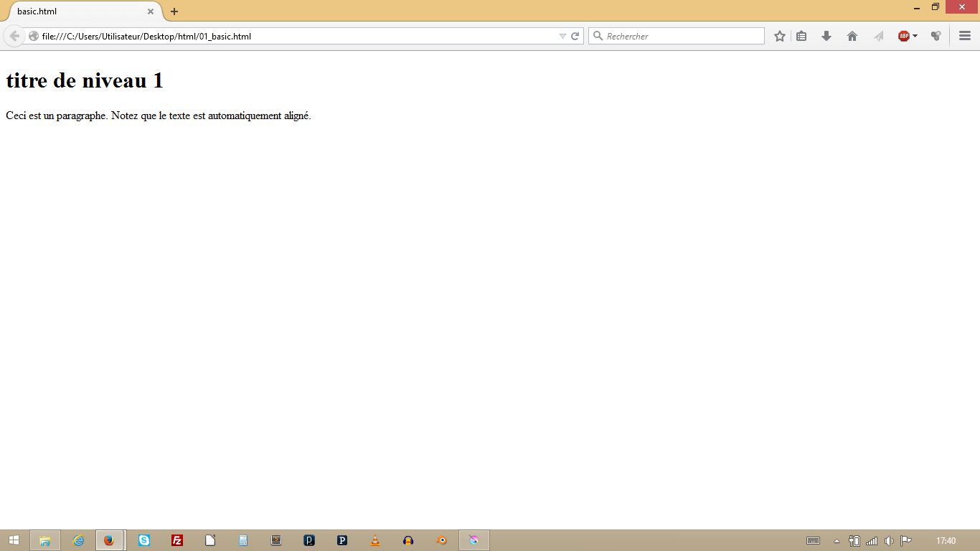Open the volume control in system tray
This screenshot has height=551, width=980.
coord(889,541)
